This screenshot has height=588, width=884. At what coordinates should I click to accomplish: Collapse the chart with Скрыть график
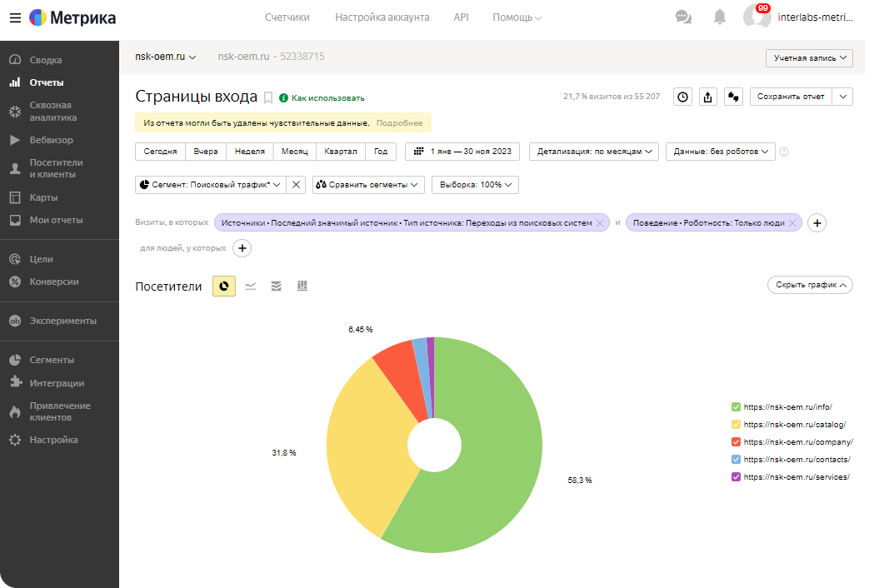coord(810,285)
